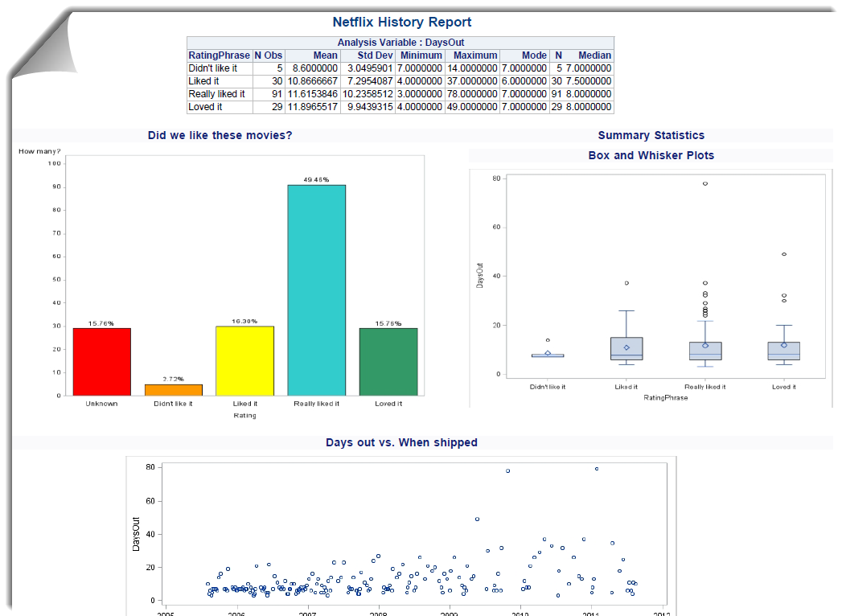842x616 pixels.
Task: Click the Maximum column header
Action: tap(475, 55)
